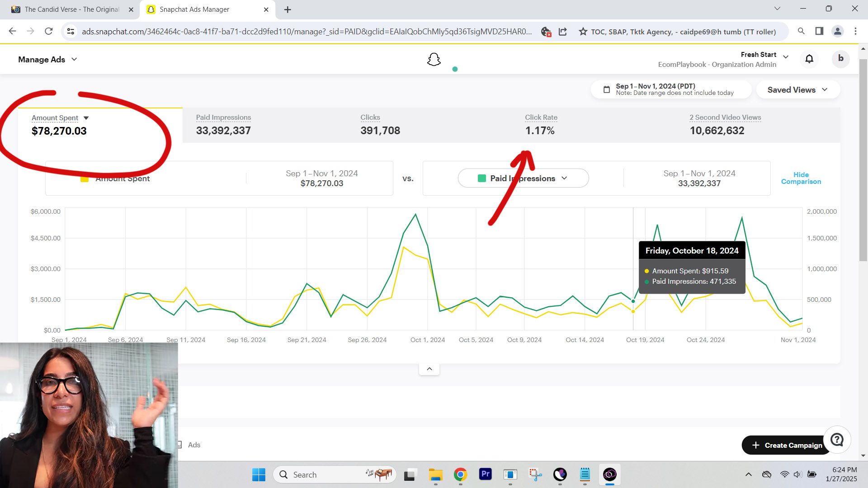
Task: Click the Hide Comparison link
Action: pos(801,178)
